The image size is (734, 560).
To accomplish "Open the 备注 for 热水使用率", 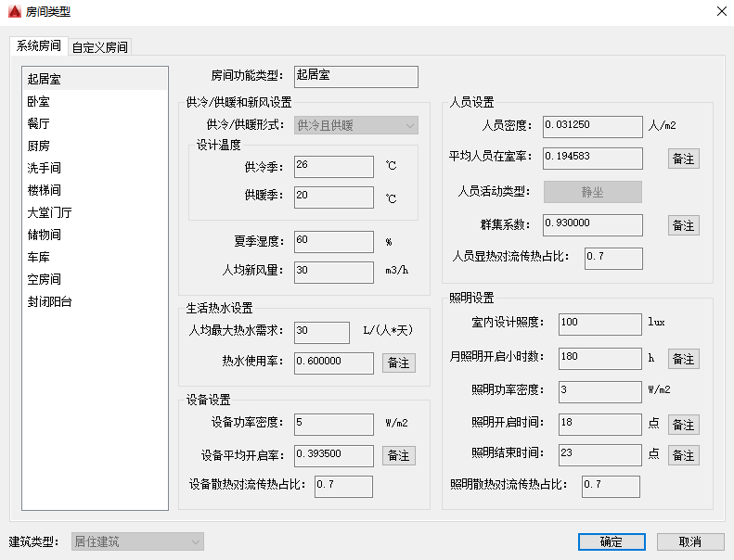I will pyautogui.click(x=399, y=363).
